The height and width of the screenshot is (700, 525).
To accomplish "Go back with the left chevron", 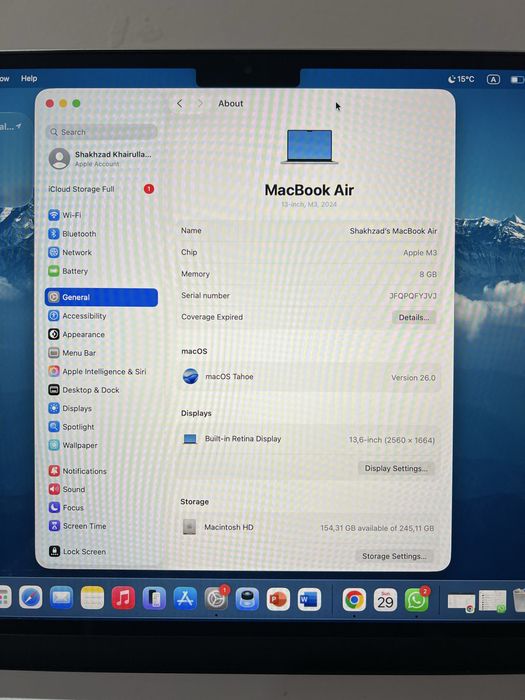I will 179,104.
